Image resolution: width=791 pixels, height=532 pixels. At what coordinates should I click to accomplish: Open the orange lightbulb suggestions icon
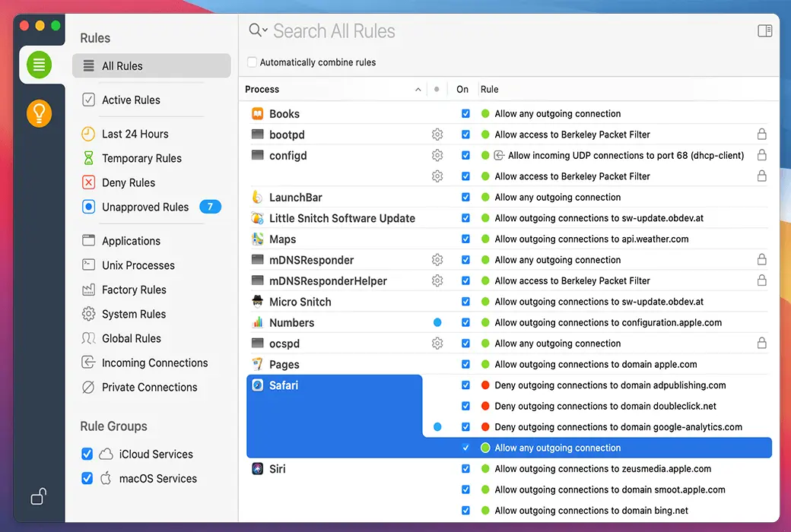pos(40,113)
